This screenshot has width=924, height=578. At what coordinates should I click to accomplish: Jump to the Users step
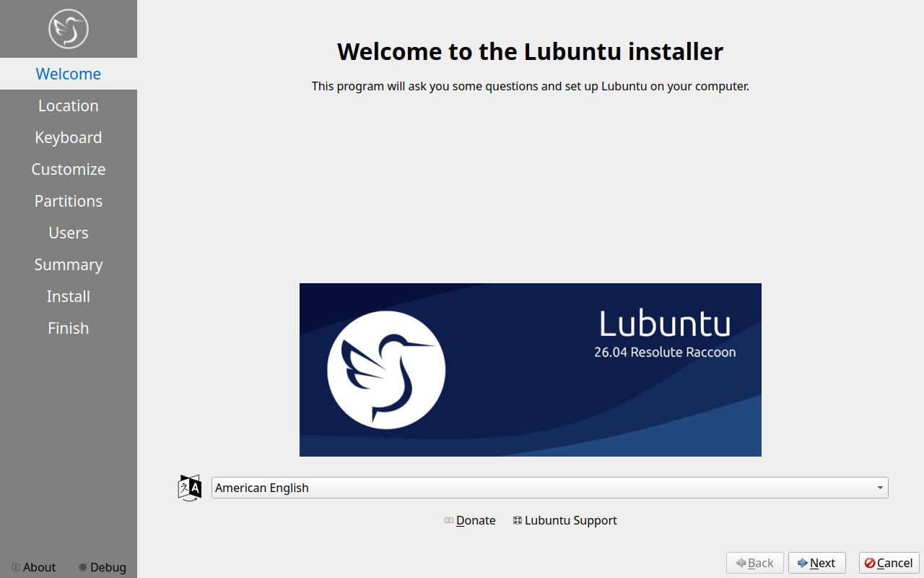tap(69, 233)
